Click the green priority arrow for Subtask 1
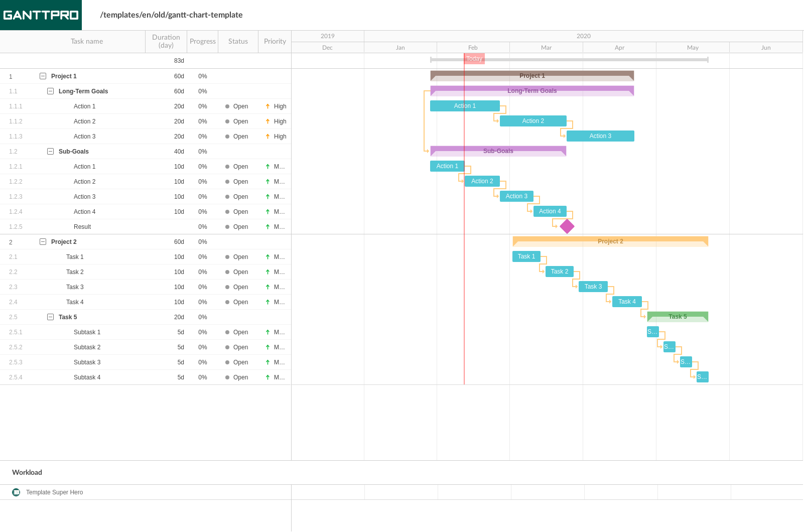The width and height of the screenshot is (804, 532). point(267,332)
